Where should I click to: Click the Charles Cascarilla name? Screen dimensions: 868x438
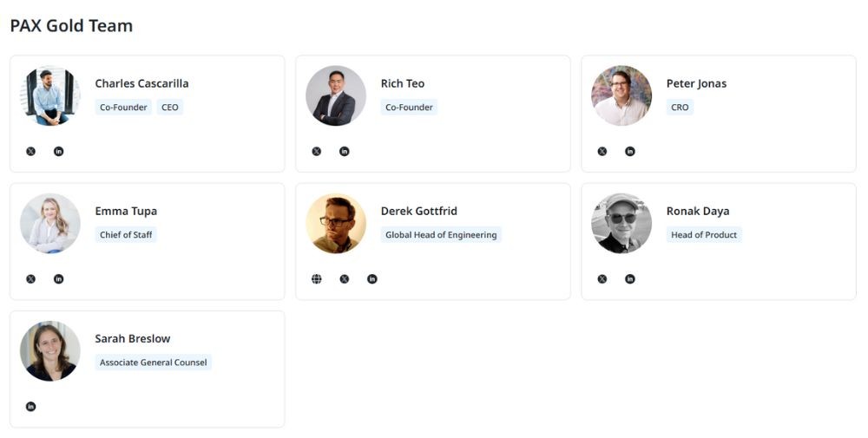[x=141, y=84]
